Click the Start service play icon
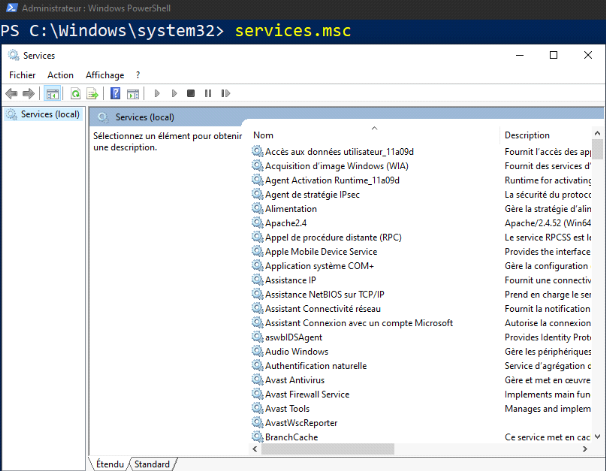The height and width of the screenshot is (471, 606). [157, 94]
